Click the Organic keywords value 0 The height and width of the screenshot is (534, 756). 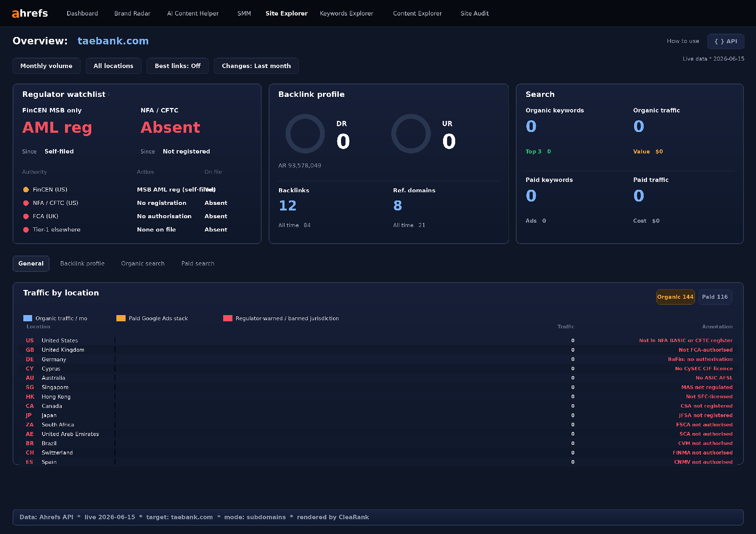(531, 126)
